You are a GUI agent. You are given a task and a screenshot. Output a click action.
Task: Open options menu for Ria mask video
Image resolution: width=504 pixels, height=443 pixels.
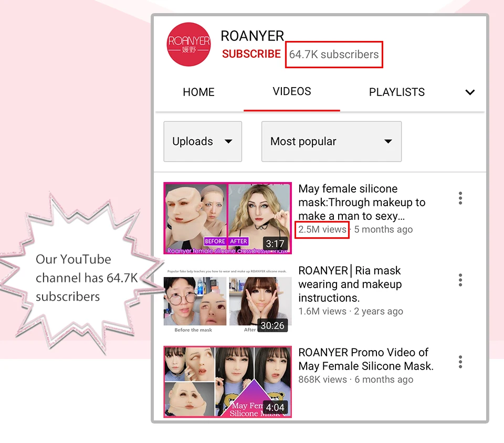(x=460, y=280)
